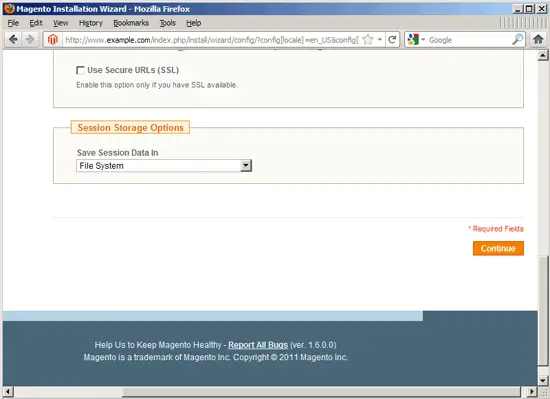Click the horizontal scrollbar left arrow
The image size is (550, 399).
(x=8, y=391)
